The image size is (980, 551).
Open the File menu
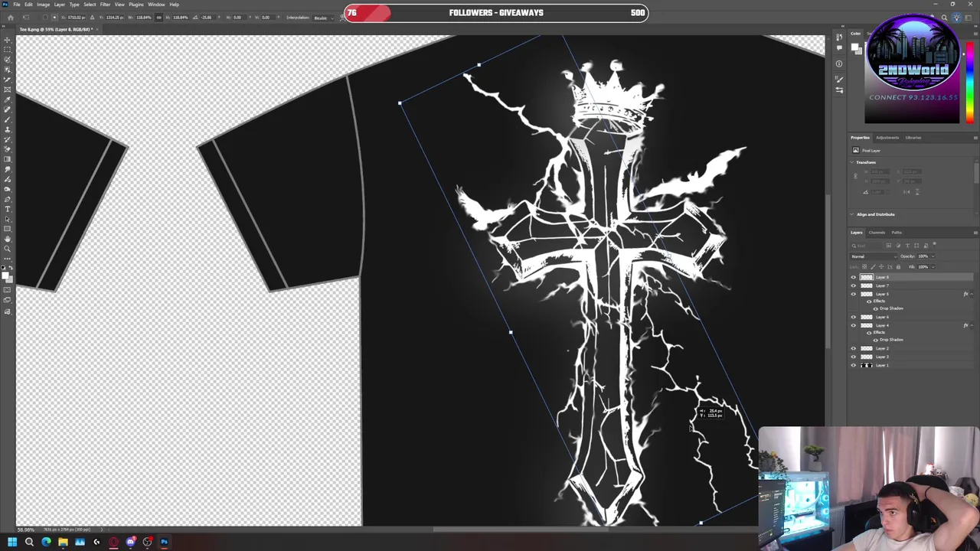pos(17,5)
